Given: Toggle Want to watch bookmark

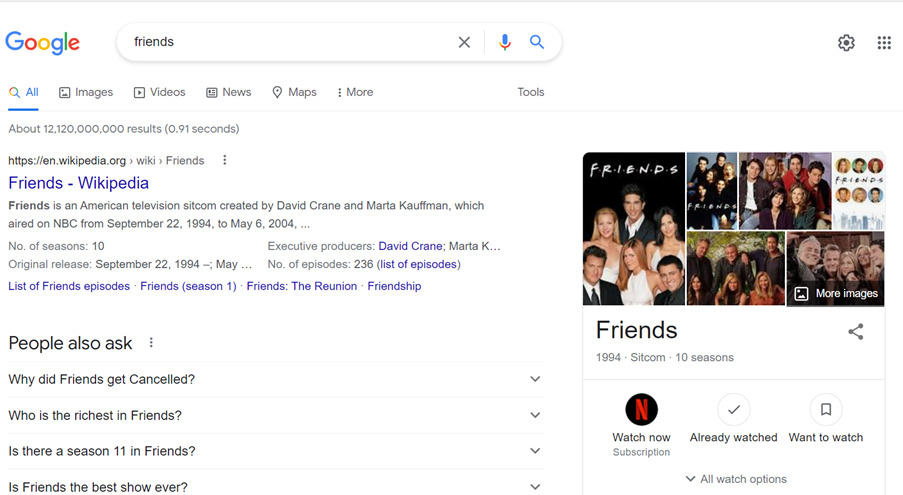Looking at the screenshot, I should tap(826, 409).
